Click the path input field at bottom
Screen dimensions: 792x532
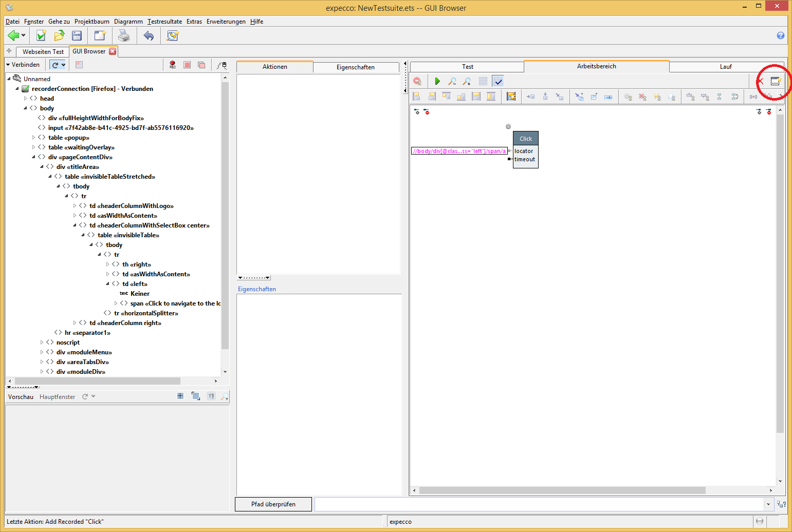539,504
